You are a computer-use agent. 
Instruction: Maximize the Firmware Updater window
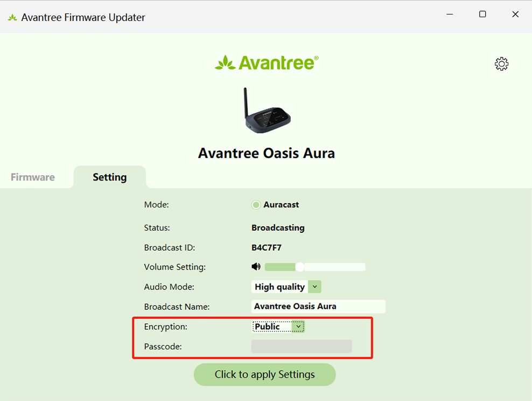pos(482,15)
